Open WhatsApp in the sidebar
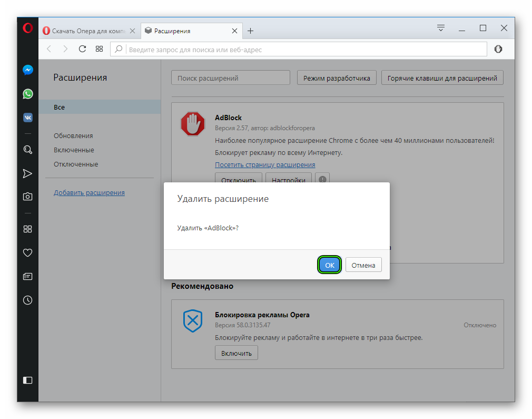 (x=28, y=94)
